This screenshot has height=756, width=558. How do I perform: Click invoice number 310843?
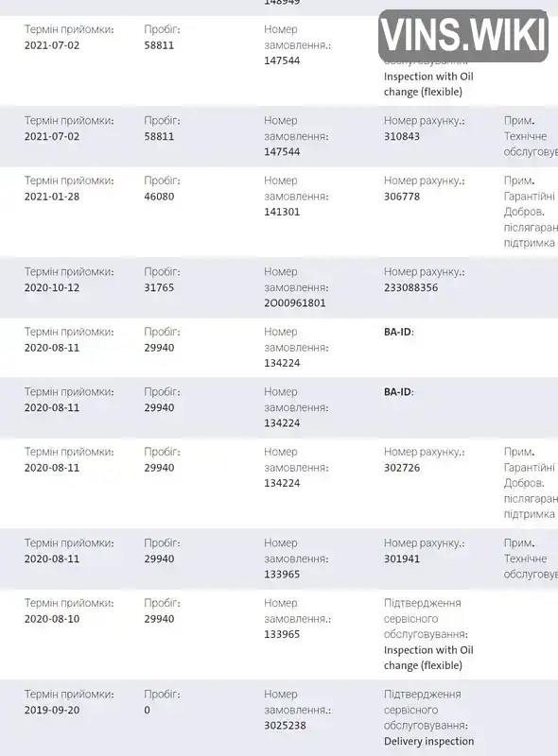[402, 136]
